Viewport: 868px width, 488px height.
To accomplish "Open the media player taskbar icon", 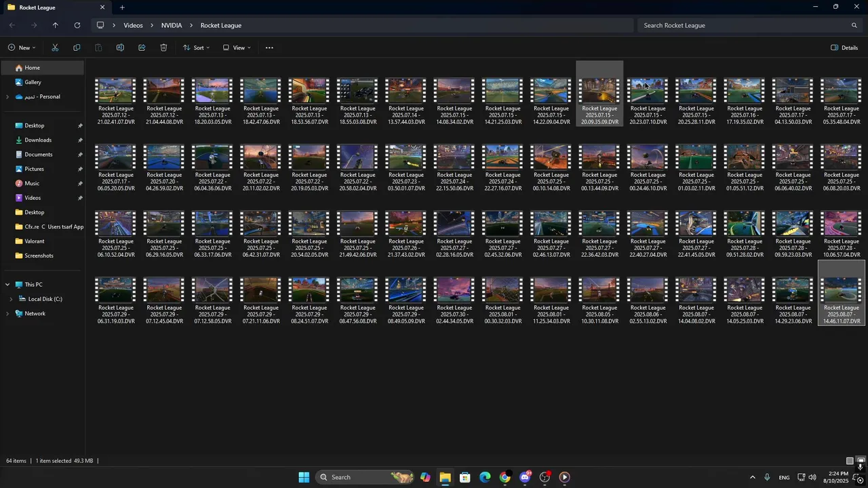I will [564, 477].
